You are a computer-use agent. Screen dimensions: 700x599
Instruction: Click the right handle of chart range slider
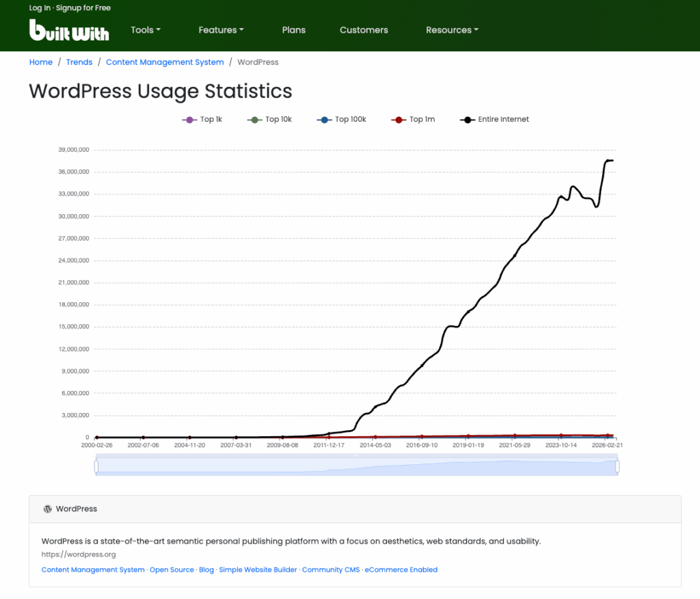click(x=617, y=466)
